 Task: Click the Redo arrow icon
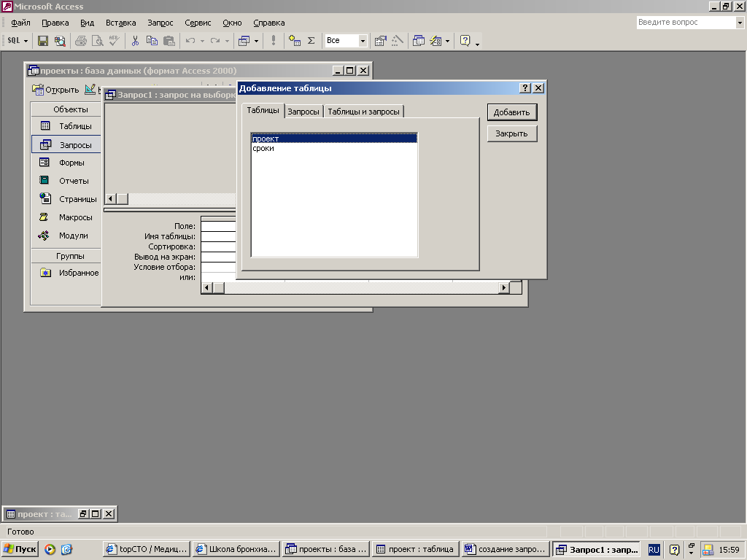215,41
